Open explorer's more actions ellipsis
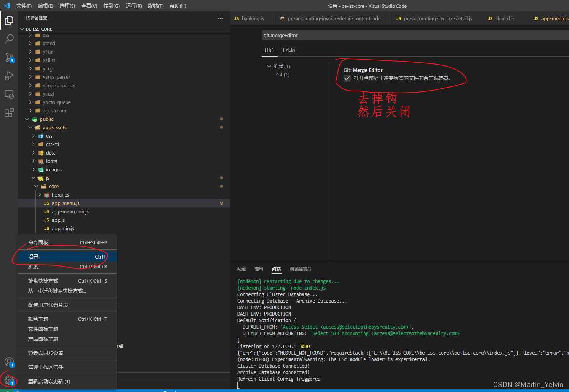The image size is (569, 392). pos(221,18)
